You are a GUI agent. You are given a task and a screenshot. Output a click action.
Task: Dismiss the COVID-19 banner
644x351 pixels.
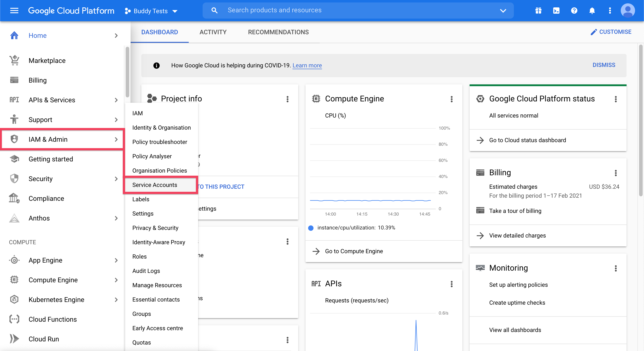pyautogui.click(x=604, y=65)
